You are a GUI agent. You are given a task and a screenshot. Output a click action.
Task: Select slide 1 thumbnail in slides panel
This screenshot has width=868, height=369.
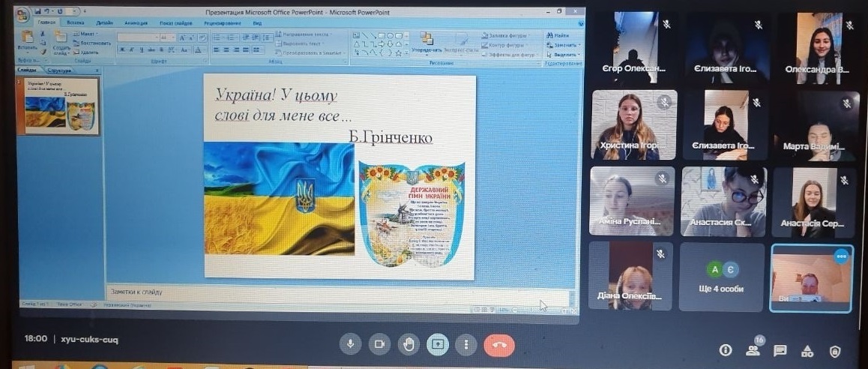pyautogui.click(x=61, y=106)
